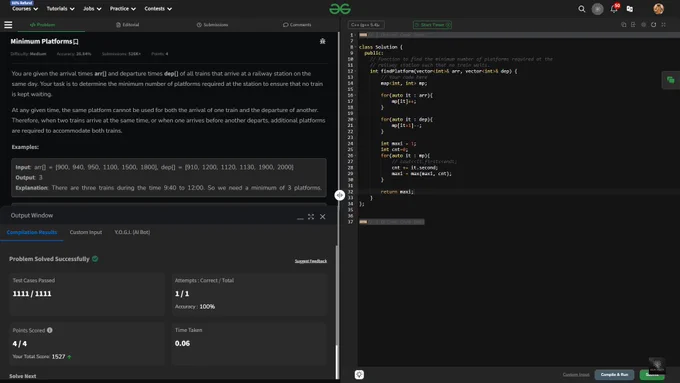The height and width of the screenshot is (383, 680).
Task: Click the 'return maxi;' code line
Action: pos(397,192)
